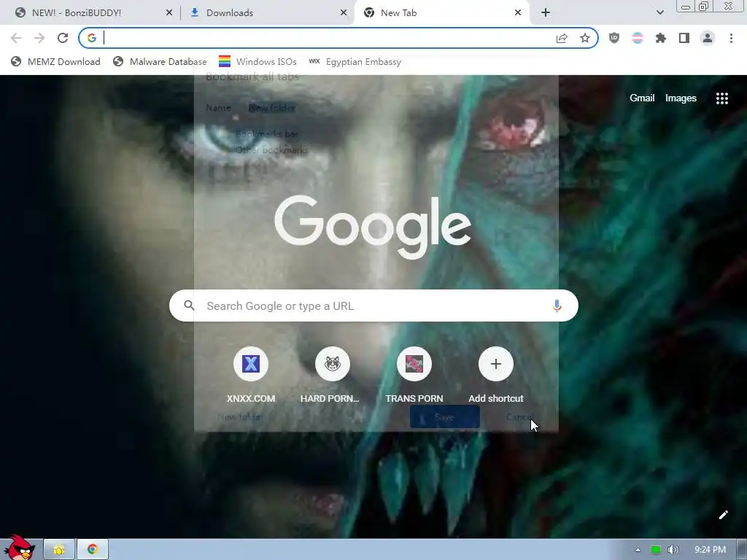Customize this page with pencil icon
747x560 pixels.
[723, 515]
